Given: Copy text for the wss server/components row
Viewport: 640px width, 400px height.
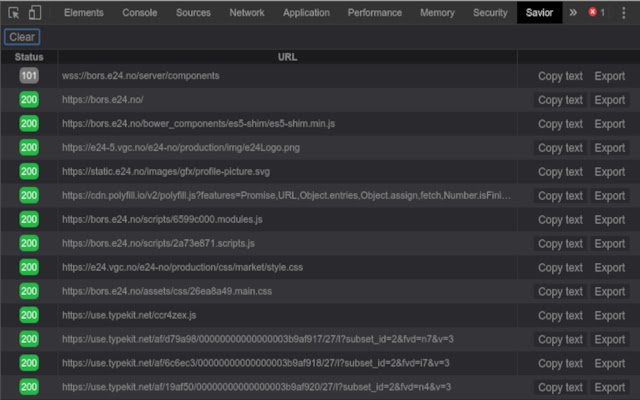Looking at the screenshot, I should coord(560,76).
